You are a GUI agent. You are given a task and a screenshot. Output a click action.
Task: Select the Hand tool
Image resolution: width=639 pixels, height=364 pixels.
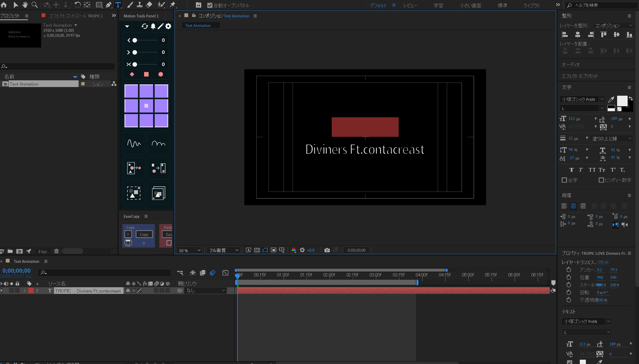click(25, 5)
